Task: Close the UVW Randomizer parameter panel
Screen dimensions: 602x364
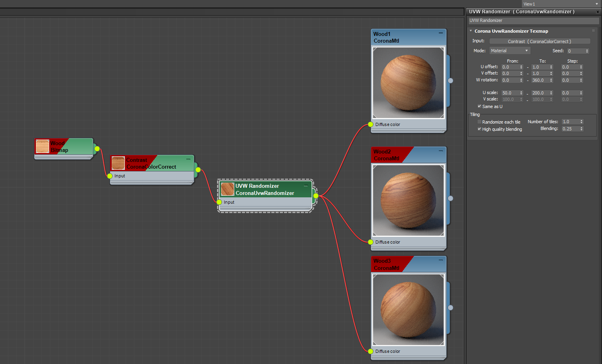Action: (x=598, y=12)
